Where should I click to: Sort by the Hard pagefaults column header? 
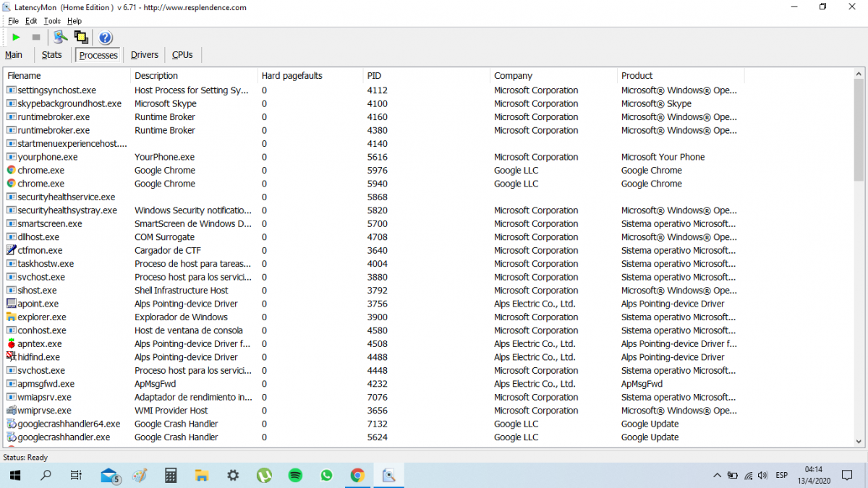tap(311, 76)
